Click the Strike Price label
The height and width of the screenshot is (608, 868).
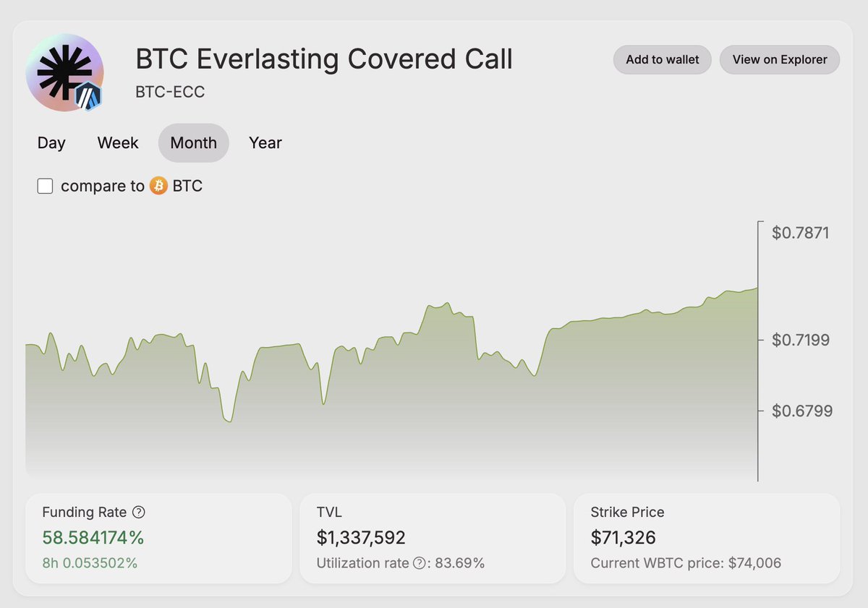627,512
